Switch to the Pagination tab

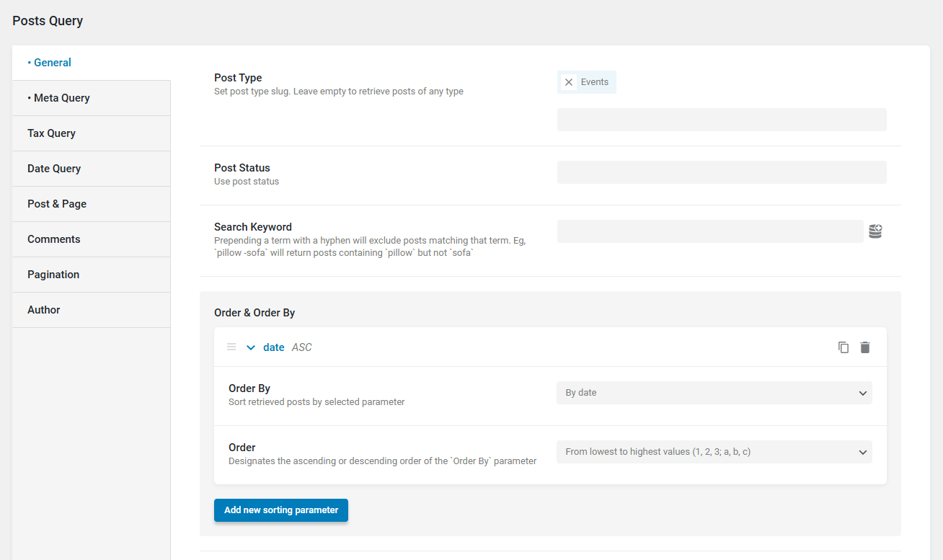coord(53,275)
